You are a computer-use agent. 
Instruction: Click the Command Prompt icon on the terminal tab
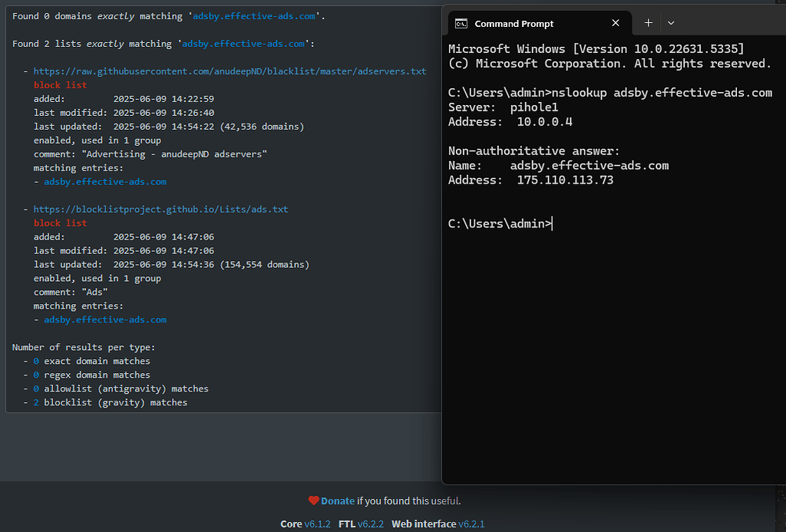pyautogui.click(x=461, y=23)
